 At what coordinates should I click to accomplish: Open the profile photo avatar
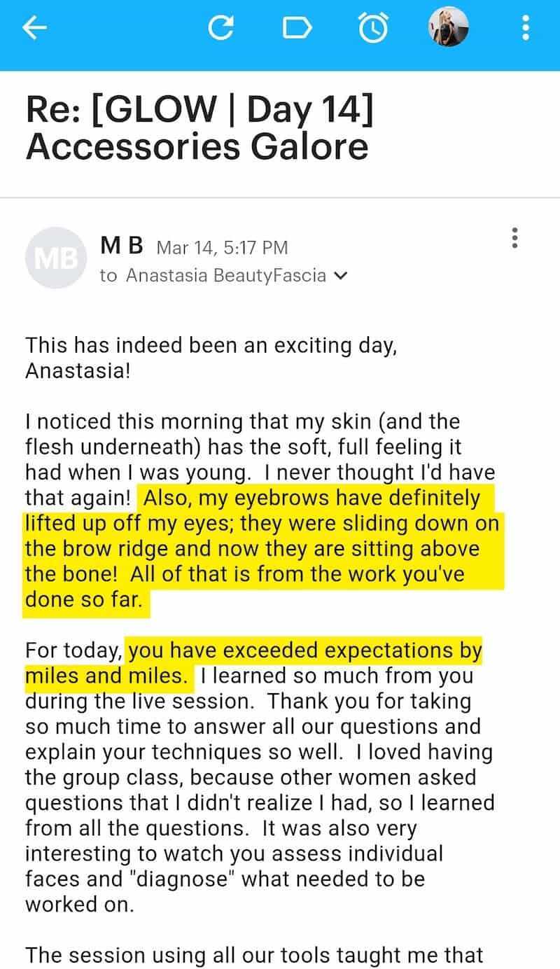[448, 27]
